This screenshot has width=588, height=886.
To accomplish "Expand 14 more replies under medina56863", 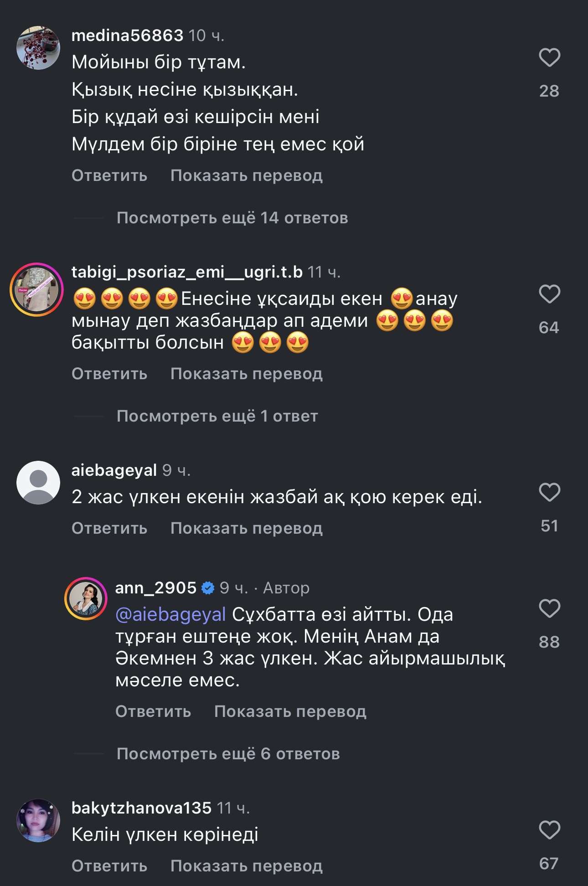I will 232,218.
